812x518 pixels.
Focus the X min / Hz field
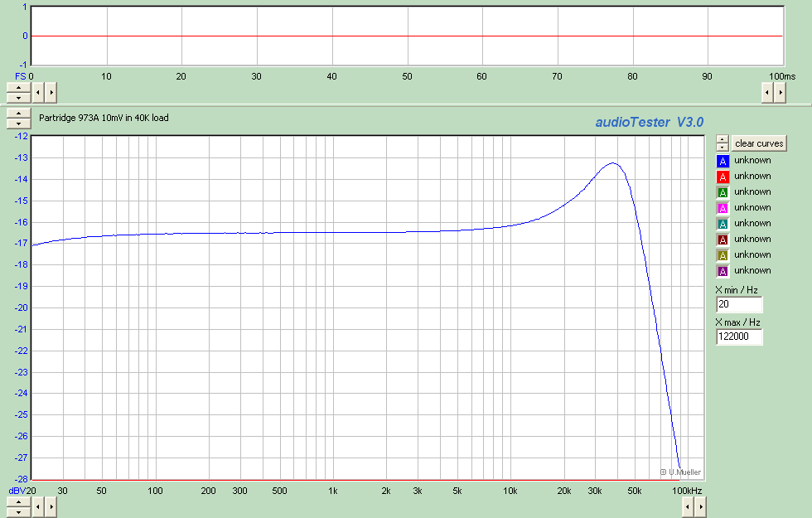point(739,305)
